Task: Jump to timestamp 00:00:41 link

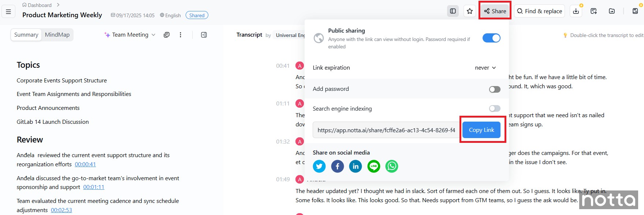Action: [85, 164]
